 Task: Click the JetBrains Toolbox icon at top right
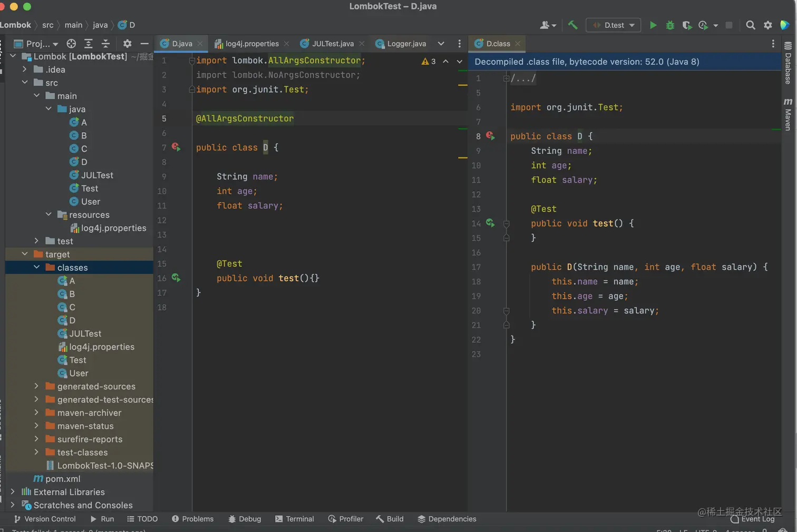pyautogui.click(x=784, y=25)
